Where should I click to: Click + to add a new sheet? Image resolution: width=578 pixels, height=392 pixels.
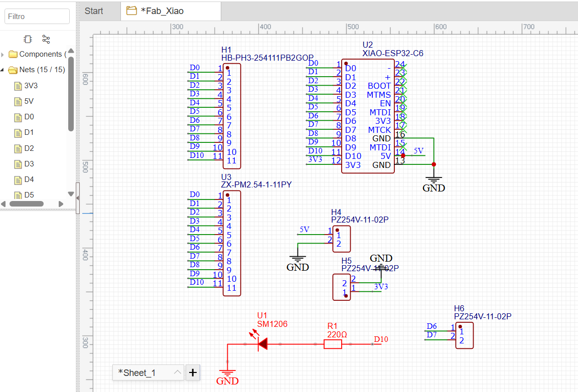(193, 372)
